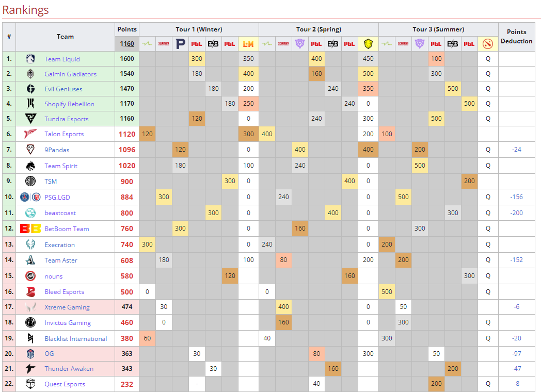Screen dimensions: 541x392
Task: Click the OG blue logo icon
Action: (x=30, y=353)
